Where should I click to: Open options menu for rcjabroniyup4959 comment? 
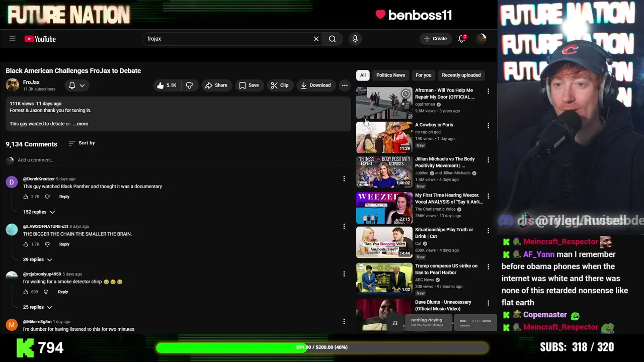(x=344, y=274)
